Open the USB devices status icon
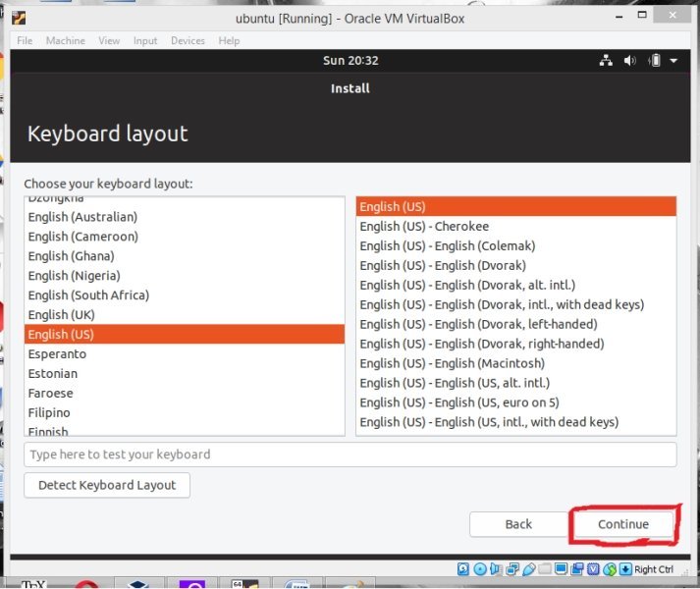Screen dimensions: 700x589 click(x=528, y=569)
